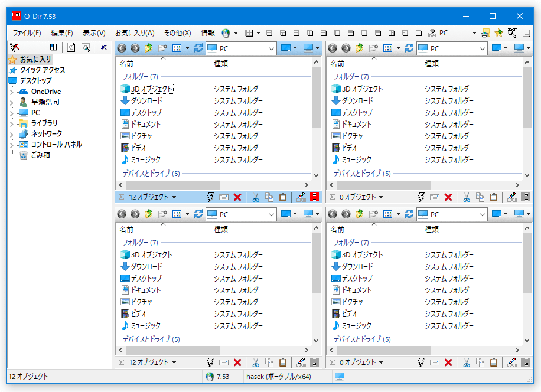Open the ファイル(F) menu
Viewport: 541px width, 392px height.
pyautogui.click(x=27, y=33)
